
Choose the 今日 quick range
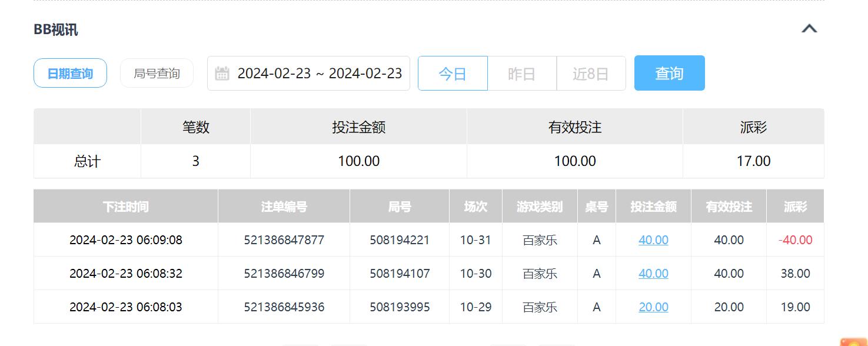pyautogui.click(x=453, y=74)
